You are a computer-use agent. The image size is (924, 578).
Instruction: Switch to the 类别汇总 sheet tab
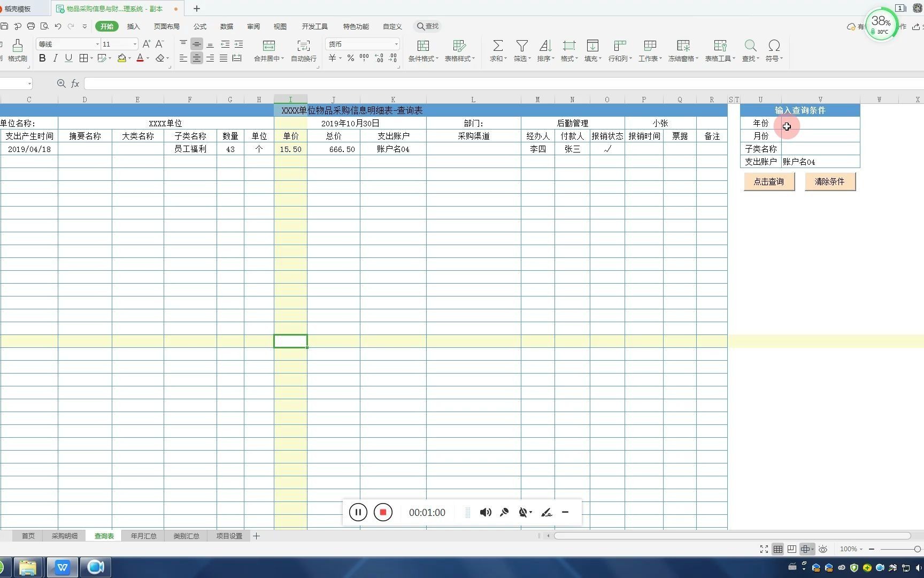[186, 536]
